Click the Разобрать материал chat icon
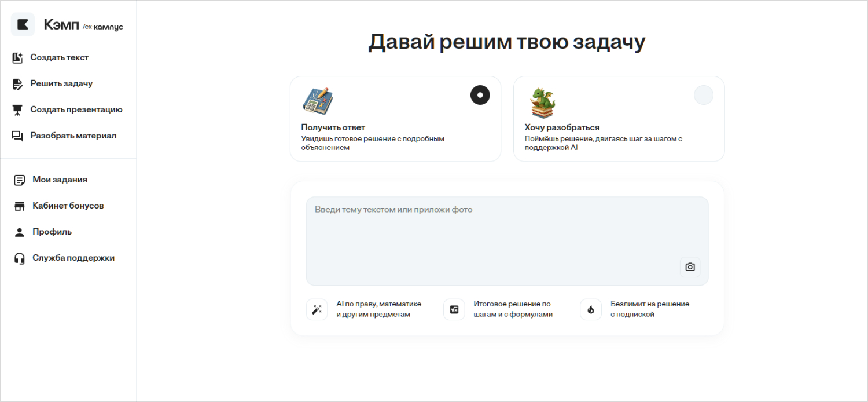868x402 pixels. tap(18, 136)
